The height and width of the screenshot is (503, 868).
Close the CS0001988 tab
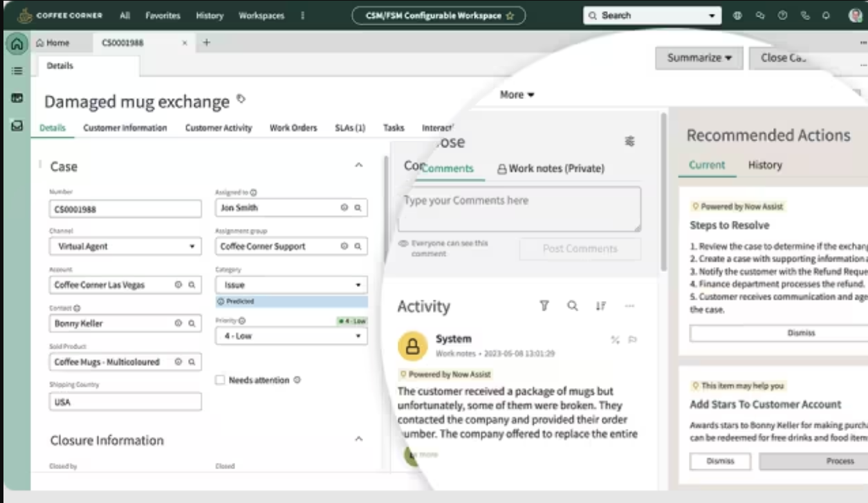click(x=185, y=43)
